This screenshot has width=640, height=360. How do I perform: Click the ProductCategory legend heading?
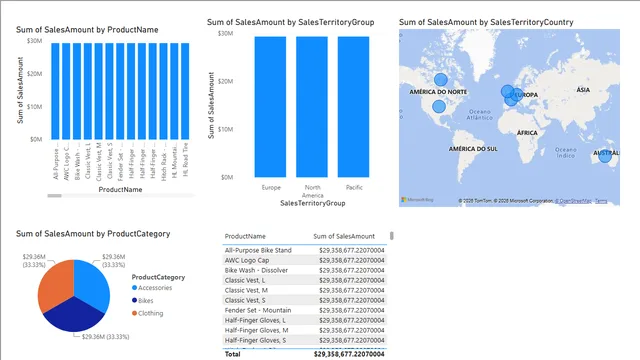point(158,277)
